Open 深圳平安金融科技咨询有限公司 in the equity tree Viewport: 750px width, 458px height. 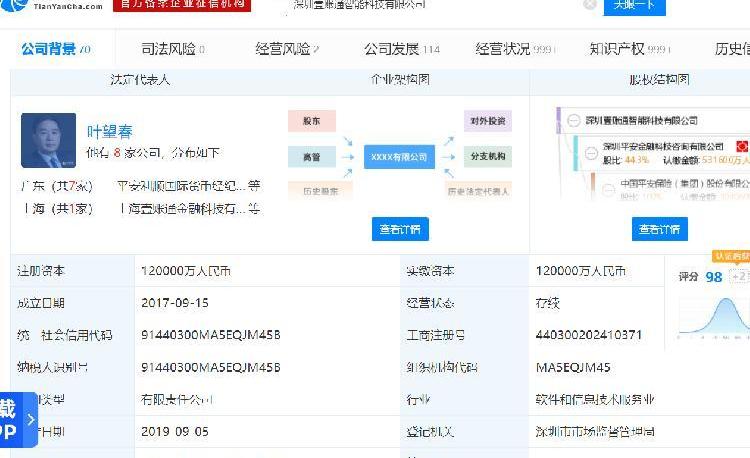pyautogui.click(x=663, y=146)
